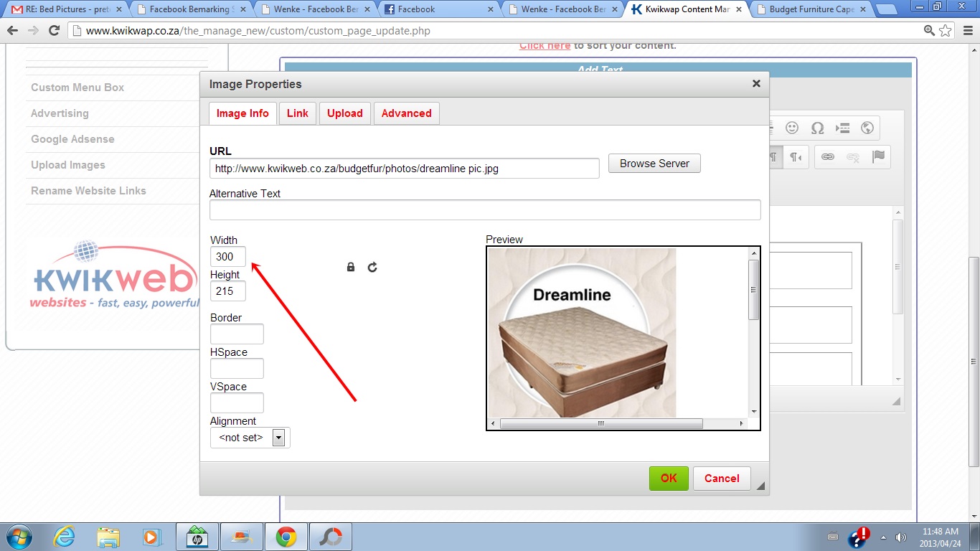Screen dimensions: 980x551
Task: Click the preview scroll up arrow
Action: (x=753, y=253)
